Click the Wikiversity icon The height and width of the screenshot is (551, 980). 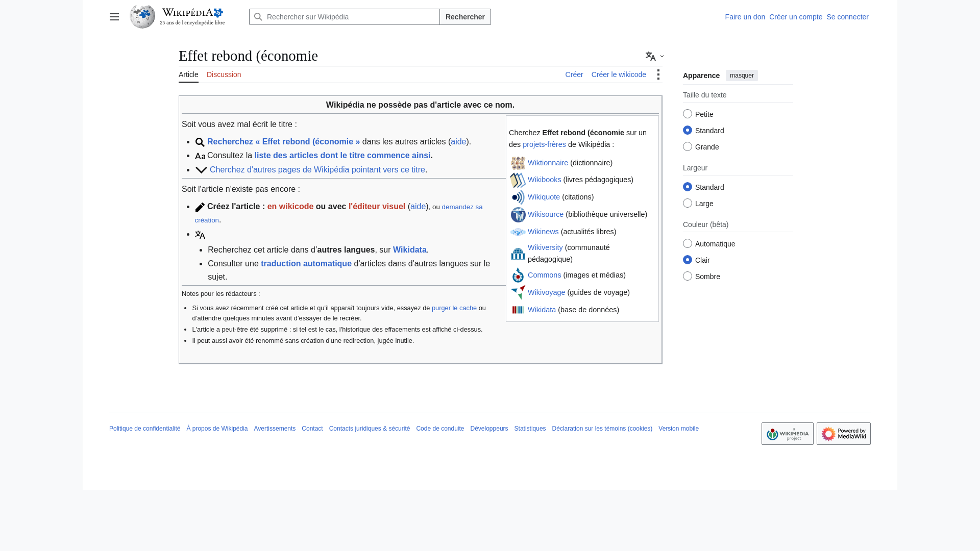pos(518,254)
